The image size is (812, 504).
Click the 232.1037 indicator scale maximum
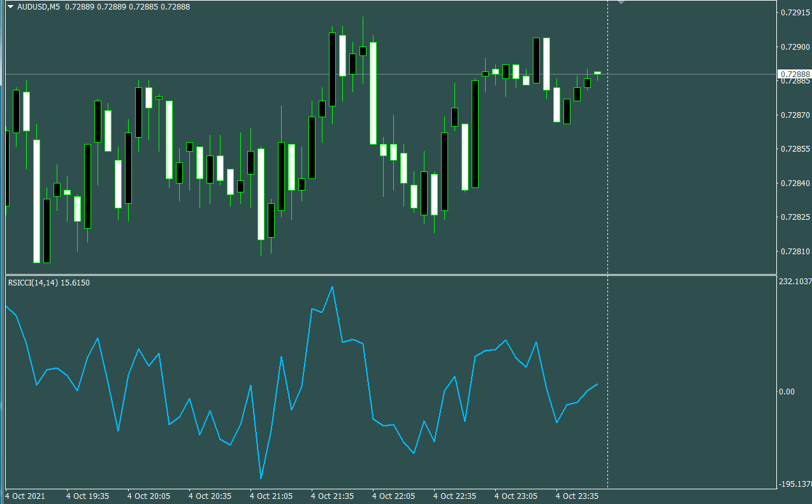pos(795,281)
